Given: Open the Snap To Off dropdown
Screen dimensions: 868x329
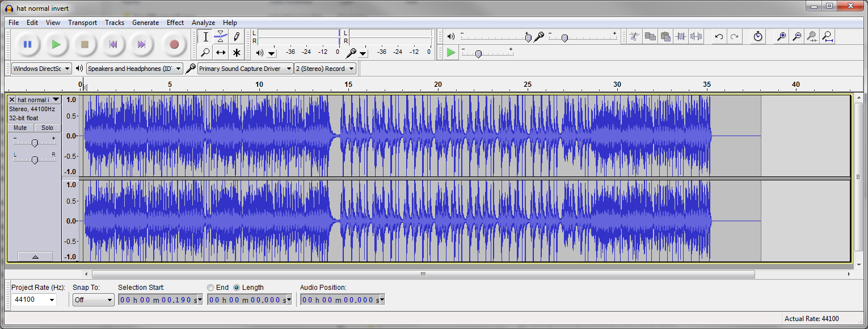Looking at the screenshot, I should 94,300.
